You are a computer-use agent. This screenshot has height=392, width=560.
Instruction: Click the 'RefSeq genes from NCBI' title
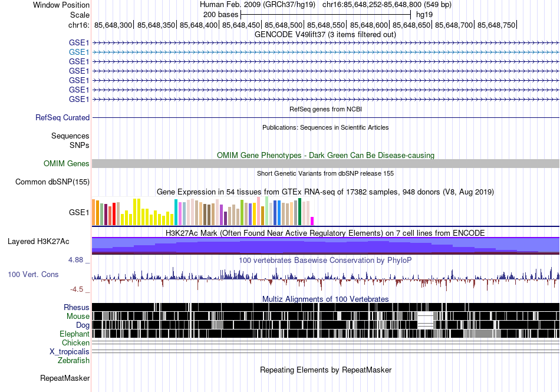(x=325, y=109)
